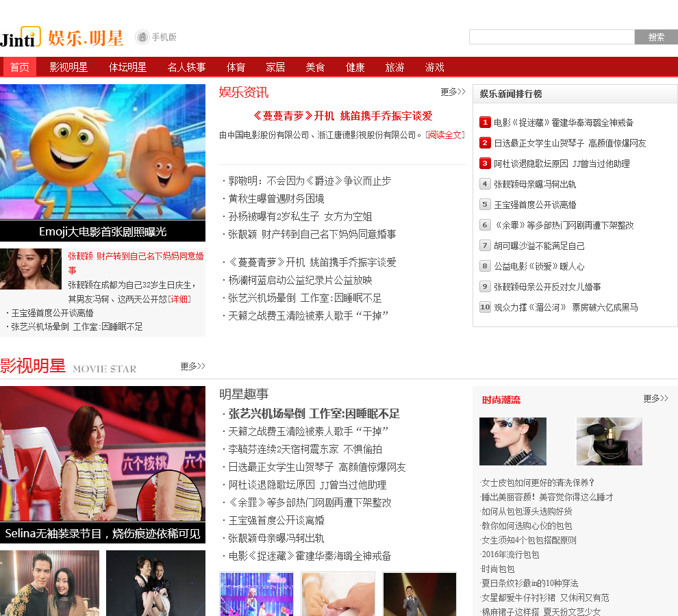This screenshot has height=616, width=678.
Task: Open Selina无袖装录节目 caption link
Action: click(x=103, y=533)
